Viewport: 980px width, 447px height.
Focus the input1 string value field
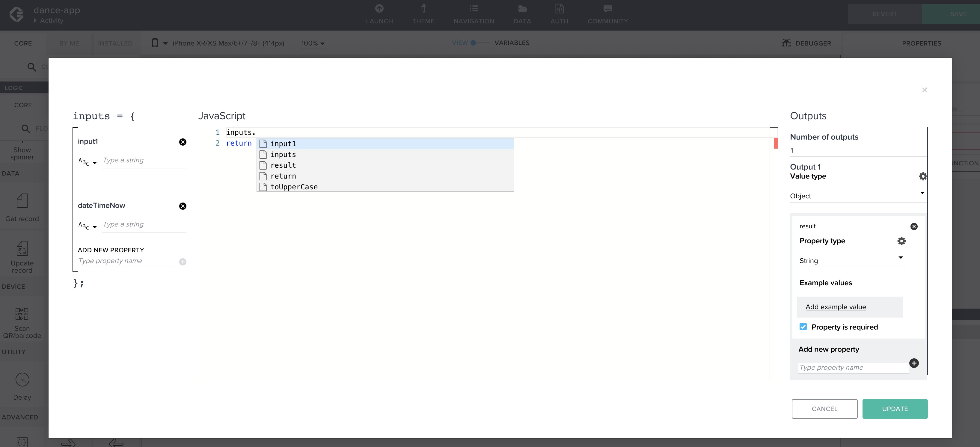(144, 161)
